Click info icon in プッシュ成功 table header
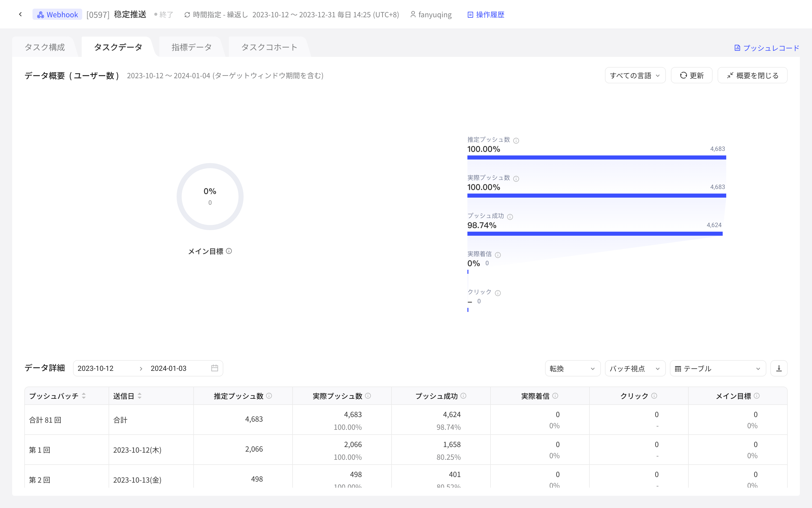The image size is (812, 508). coord(463,396)
